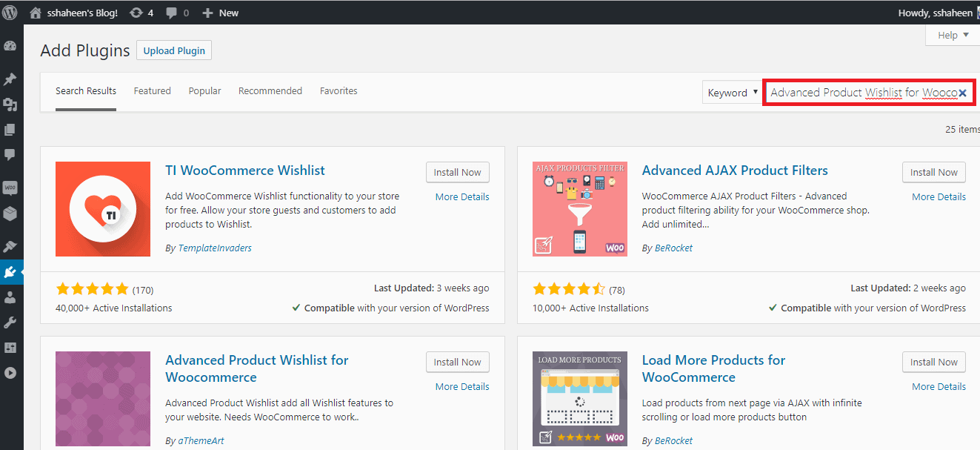Open the comments bubble in admin bar

tap(177, 13)
